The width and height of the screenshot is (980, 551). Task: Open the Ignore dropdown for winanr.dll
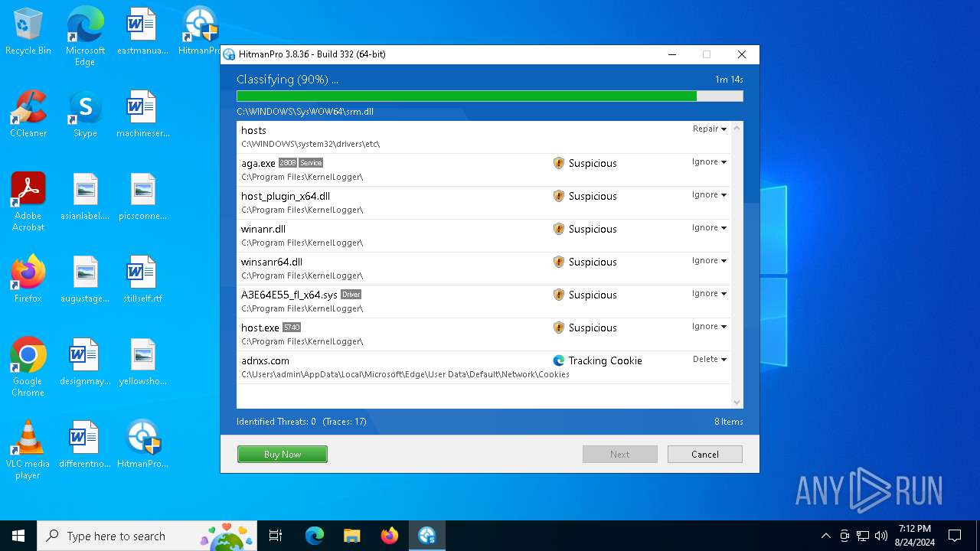tap(710, 228)
